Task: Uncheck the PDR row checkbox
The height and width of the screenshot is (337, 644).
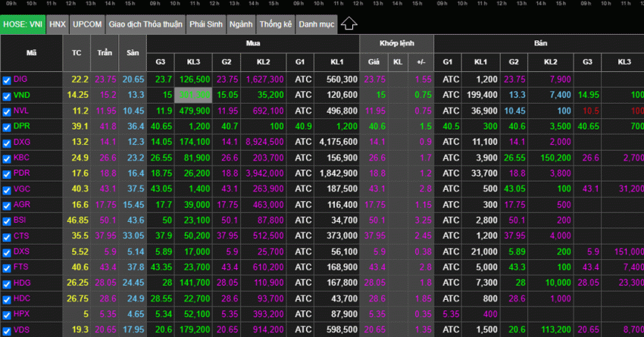Action: pyautogui.click(x=7, y=174)
